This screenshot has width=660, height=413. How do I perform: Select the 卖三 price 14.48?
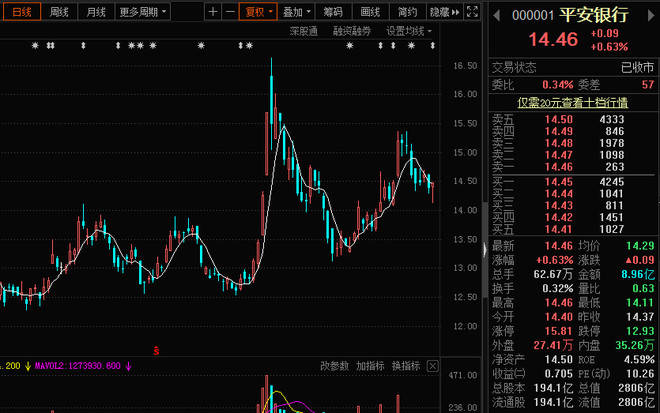click(559, 143)
